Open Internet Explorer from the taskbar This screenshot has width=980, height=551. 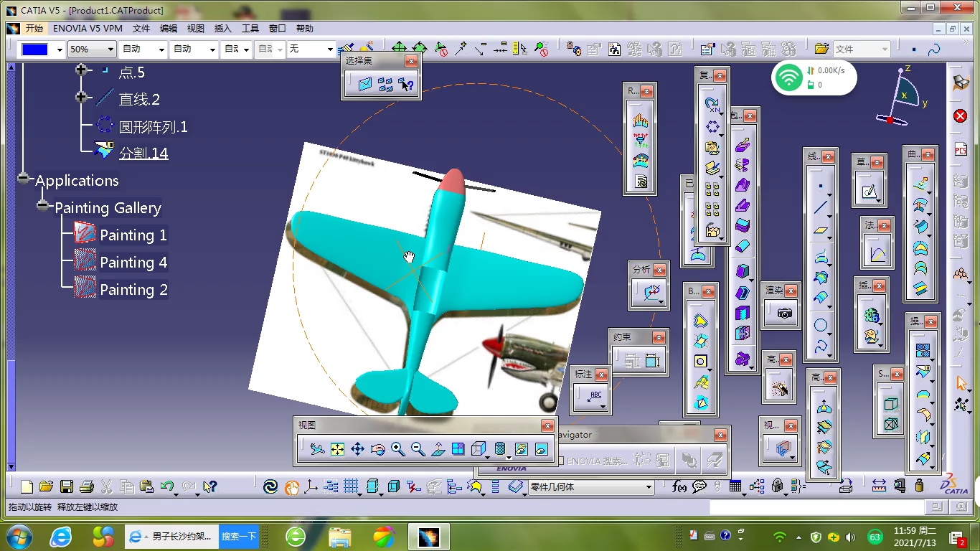pyautogui.click(x=60, y=537)
